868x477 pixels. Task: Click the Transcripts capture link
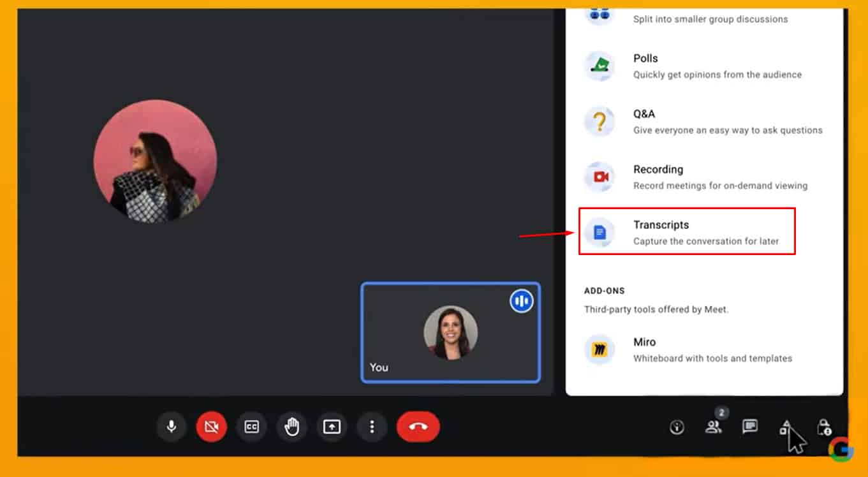(x=705, y=241)
